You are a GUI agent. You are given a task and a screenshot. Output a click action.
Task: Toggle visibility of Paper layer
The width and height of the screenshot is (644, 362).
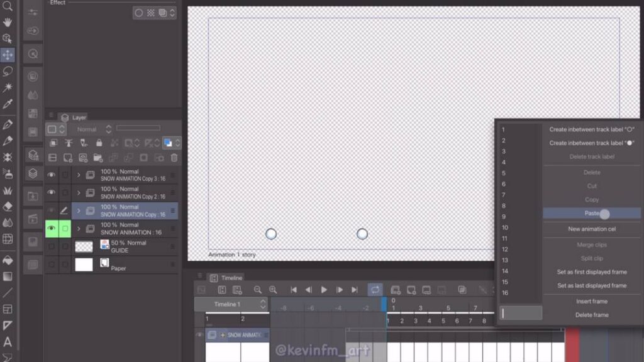[52, 265]
